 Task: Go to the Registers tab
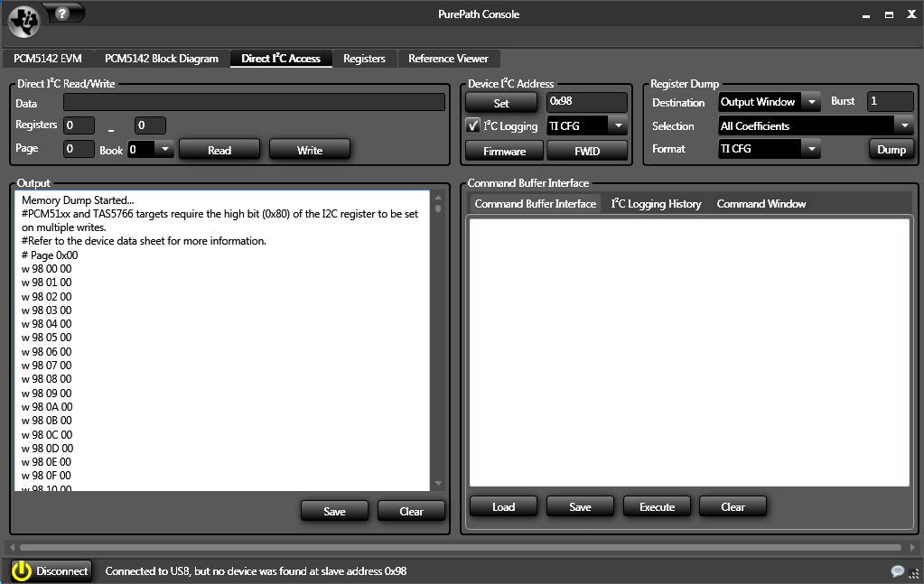[364, 59]
